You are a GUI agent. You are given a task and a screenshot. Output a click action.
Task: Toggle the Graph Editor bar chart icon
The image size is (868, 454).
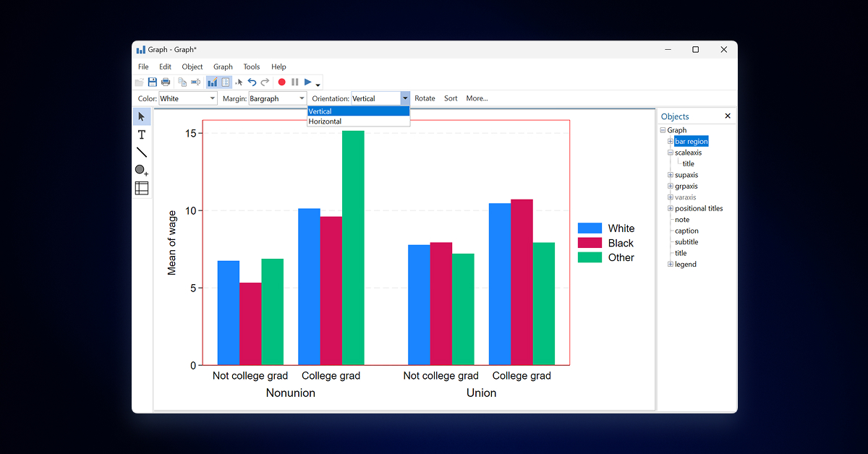point(213,82)
